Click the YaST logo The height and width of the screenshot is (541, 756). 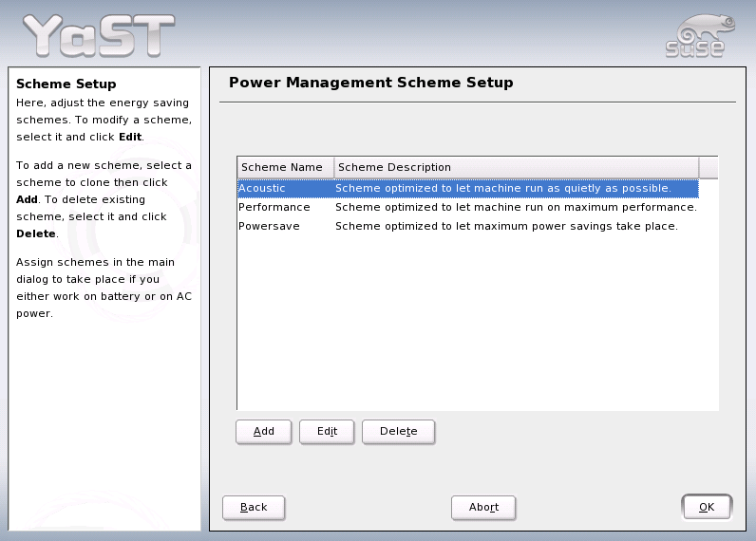[x=100, y=35]
